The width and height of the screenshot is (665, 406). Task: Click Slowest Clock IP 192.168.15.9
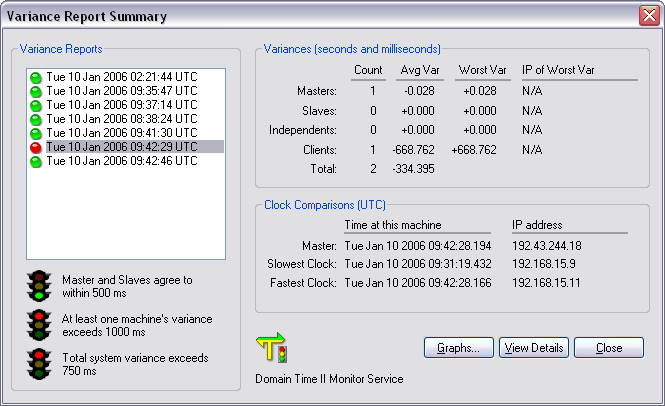tap(544, 264)
